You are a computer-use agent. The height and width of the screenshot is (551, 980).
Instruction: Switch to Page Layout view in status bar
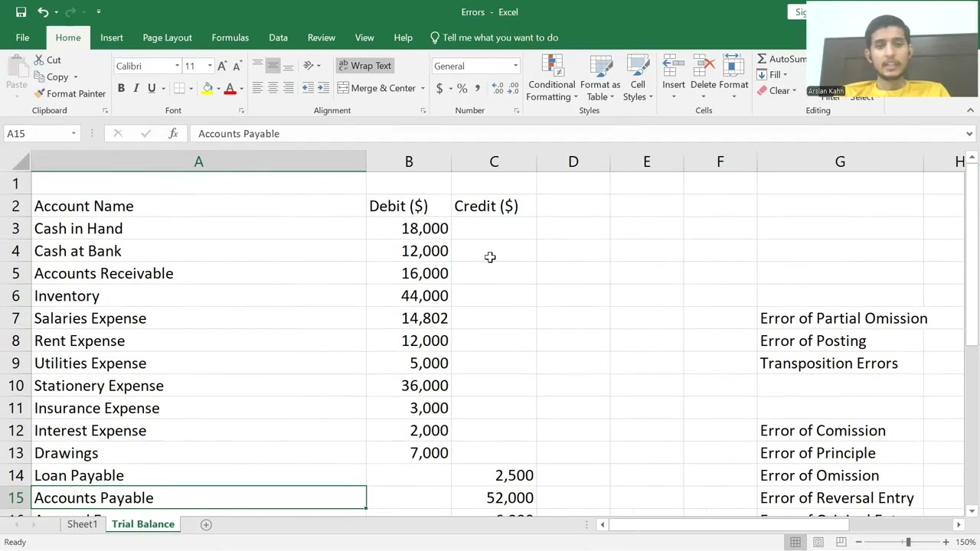(x=818, y=542)
